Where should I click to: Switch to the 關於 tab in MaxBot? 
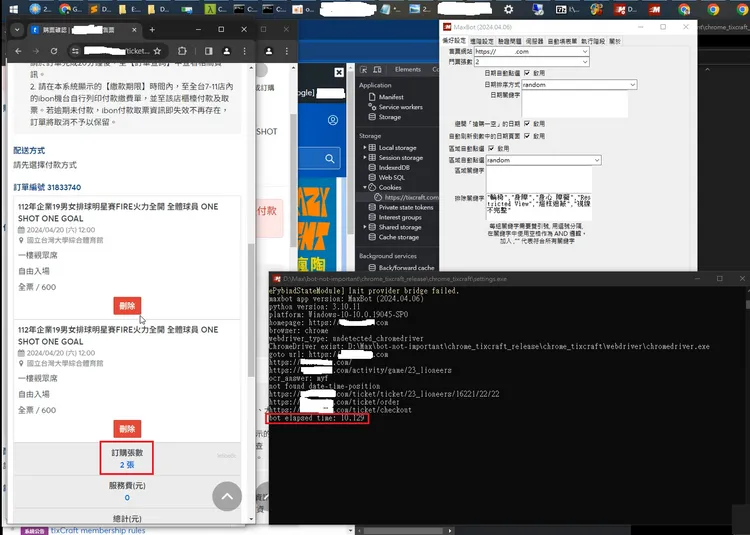click(x=615, y=42)
